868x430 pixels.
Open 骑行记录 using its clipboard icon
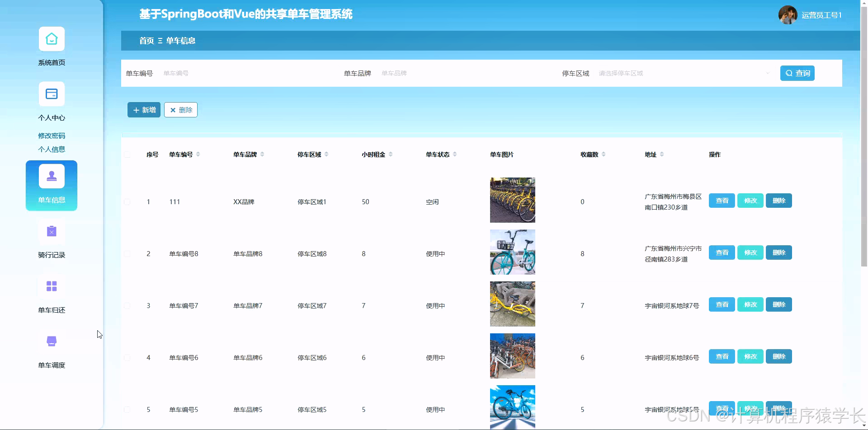[51, 231]
